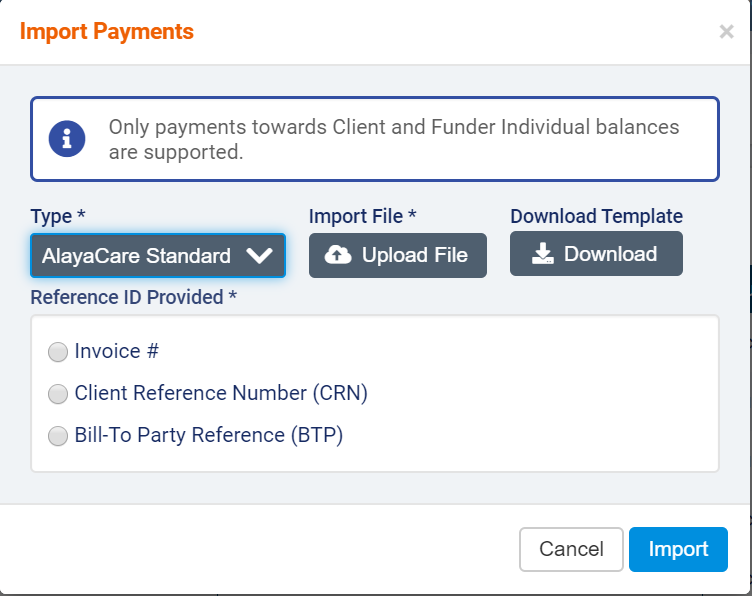The width and height of the screenshot is (752, 596).
Task: Click the Bill-To Party Reference (BTP) label
Action: [209, 435]
